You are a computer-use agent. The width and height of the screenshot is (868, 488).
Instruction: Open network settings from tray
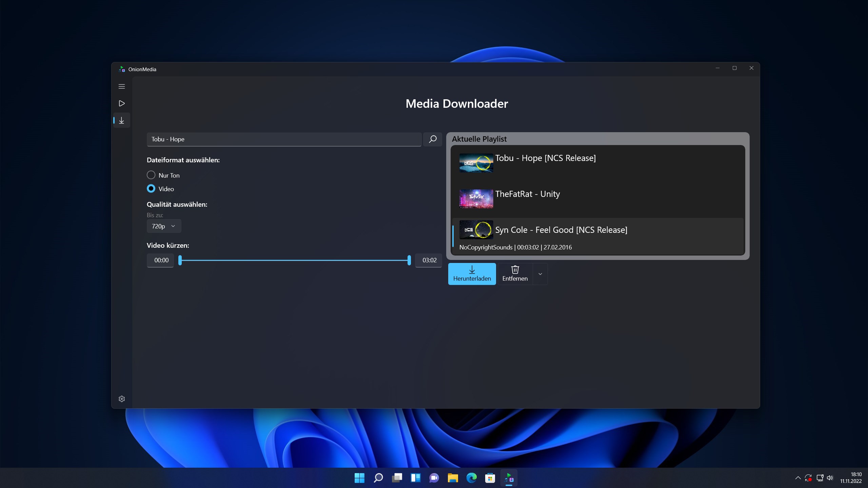[820, 478]
